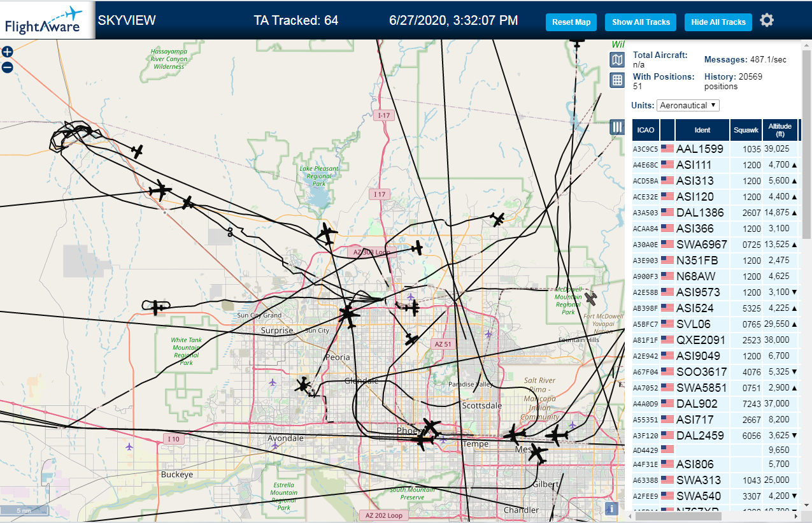
Task: Select the QXE2091 row
Action: tap(716, 340)
